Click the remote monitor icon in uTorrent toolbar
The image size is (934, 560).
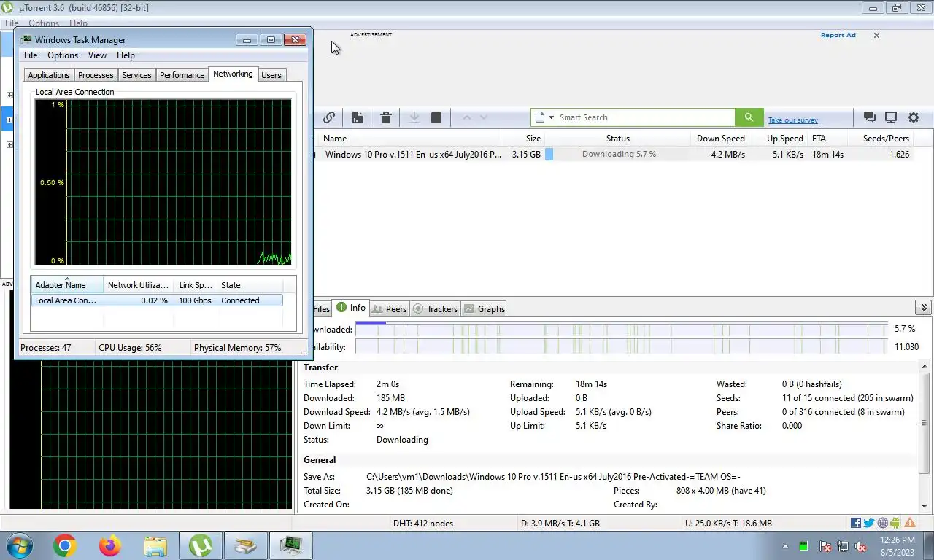pyautogui.click(x=891, y=117)
